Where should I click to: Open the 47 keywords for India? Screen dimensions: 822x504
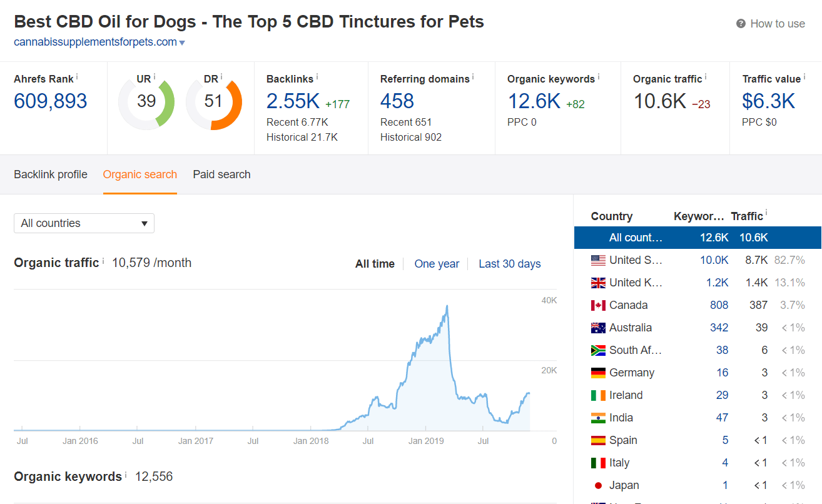point(723,418)
